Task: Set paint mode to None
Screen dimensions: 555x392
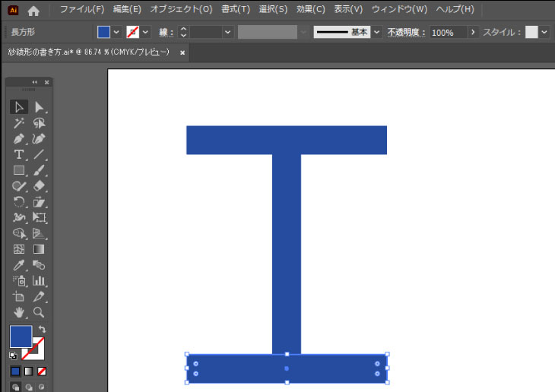Action: [x=42, y=371]
